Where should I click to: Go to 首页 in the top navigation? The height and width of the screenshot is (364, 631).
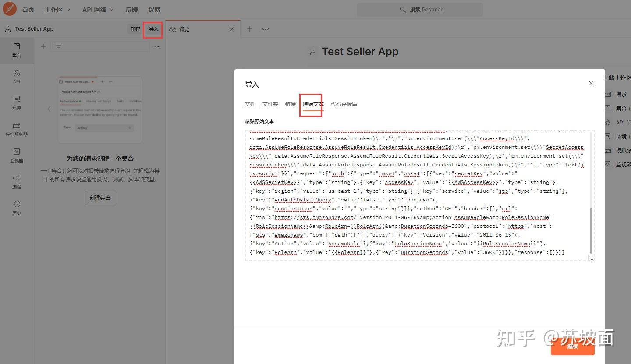coord(28,9)
